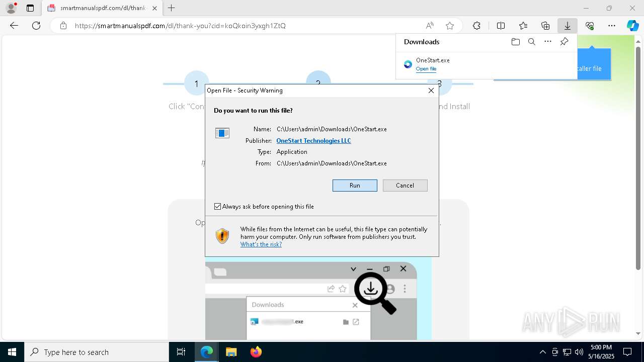Image resolution: width=644 pixels, height=362 pixels.
Task: Open Edge Settings and more menu
Action: tap(612, 26)
